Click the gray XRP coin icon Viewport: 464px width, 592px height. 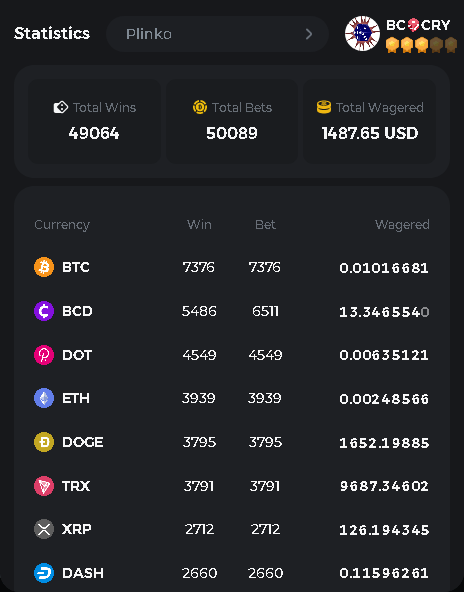click(x=44, y=529)
